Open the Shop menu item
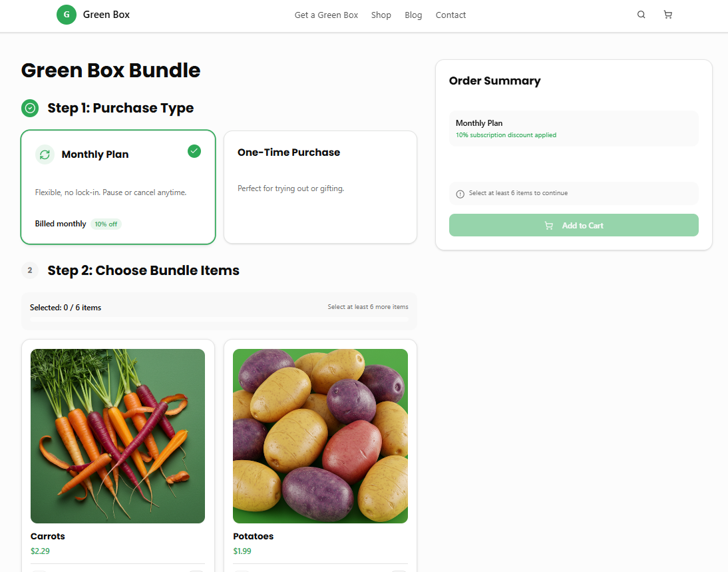This screenshot has height=572, width=728. [x=381, y=15]
